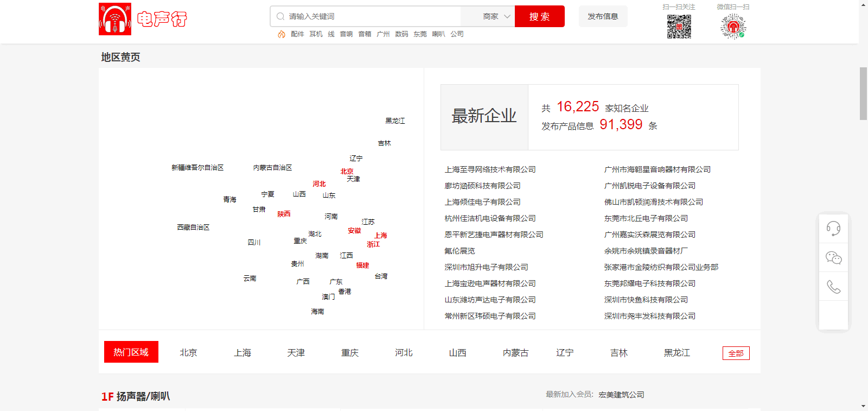Screen dimensions: 868x411
Task: Show all regions with 全部 button
Action: click(736, 353)
